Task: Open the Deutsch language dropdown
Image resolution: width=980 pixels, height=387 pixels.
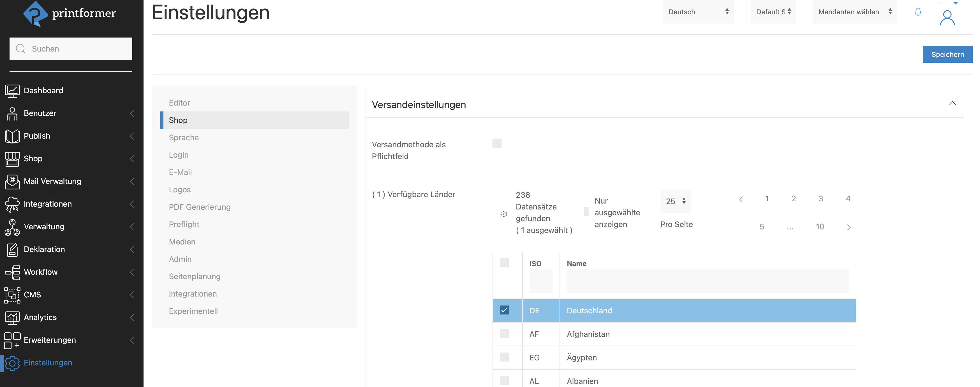Action: (x=698, y=12)
